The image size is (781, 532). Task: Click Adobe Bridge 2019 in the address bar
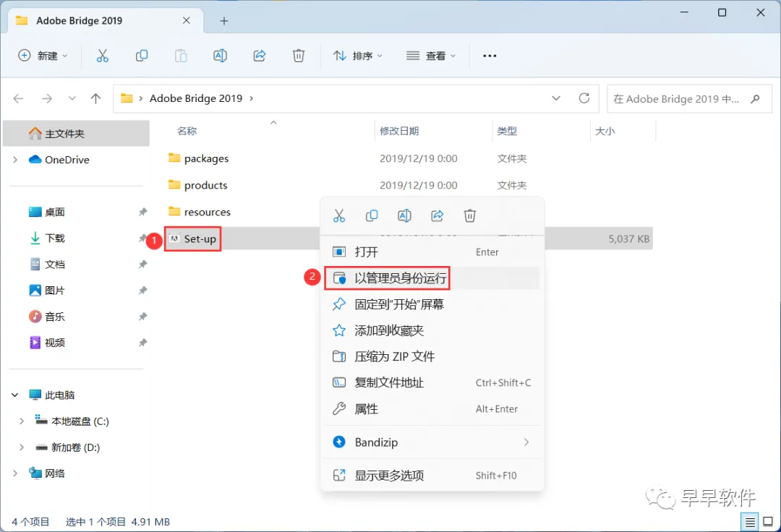tap(196, 98)
